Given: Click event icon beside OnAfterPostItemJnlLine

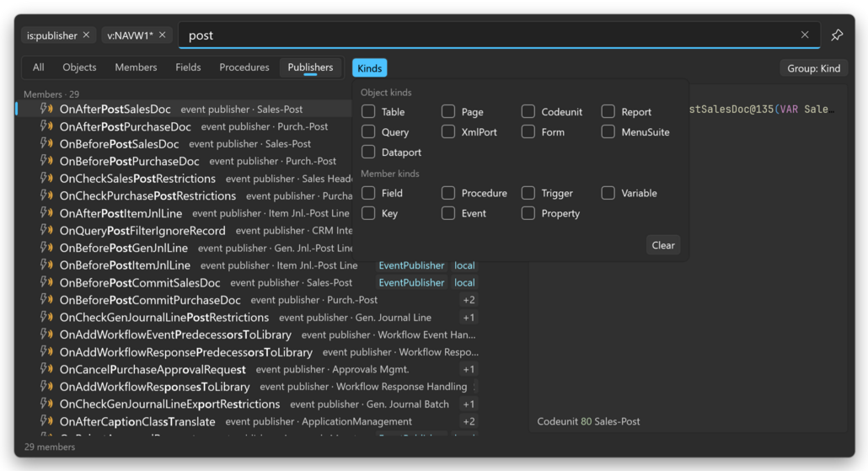Looking at the screenshot, I should [x=46, y=213].
